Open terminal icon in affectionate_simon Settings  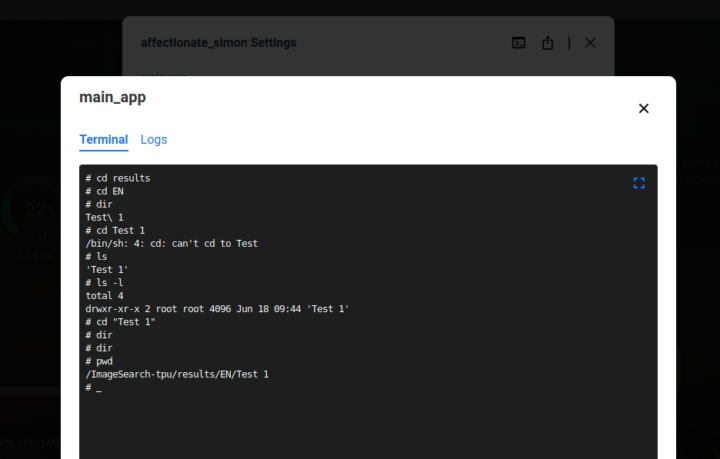tap(518, 43)
